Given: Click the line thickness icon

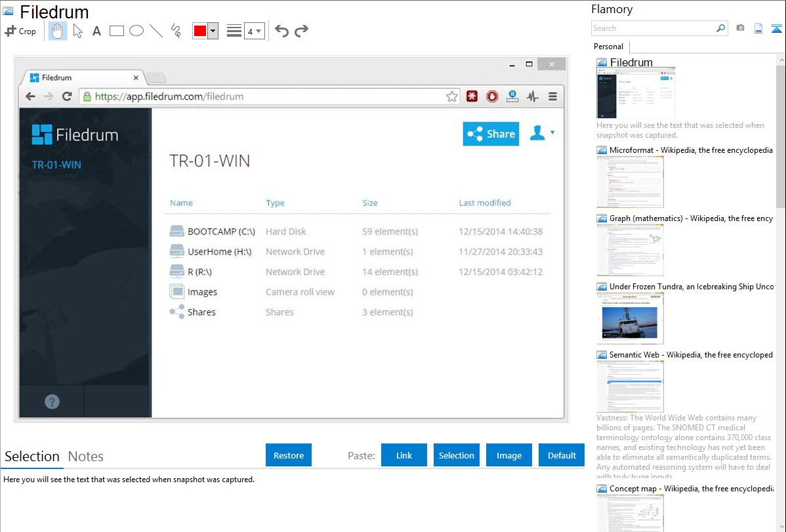Looking at the screenshot, I should pos(234,31).
